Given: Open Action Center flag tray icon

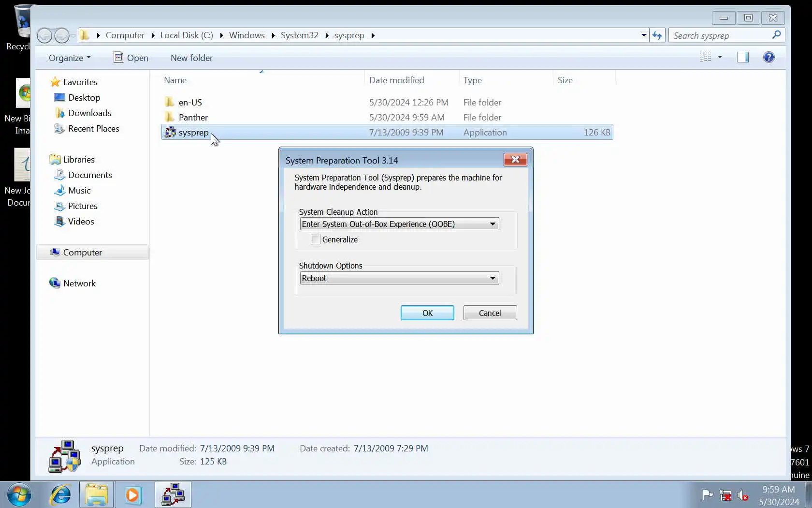Looking at the screenshot, I should [x=708, y=495].
